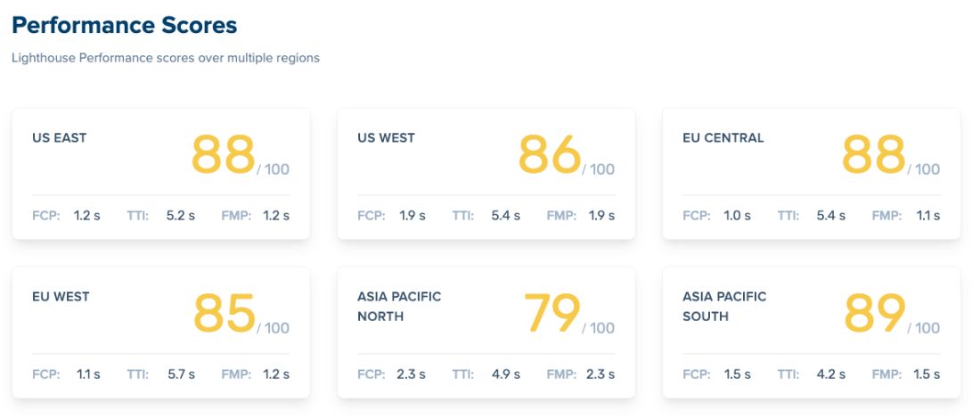Select the EU Central score of 88
Screen dimensions: 980x420
[x=874, y=154]
